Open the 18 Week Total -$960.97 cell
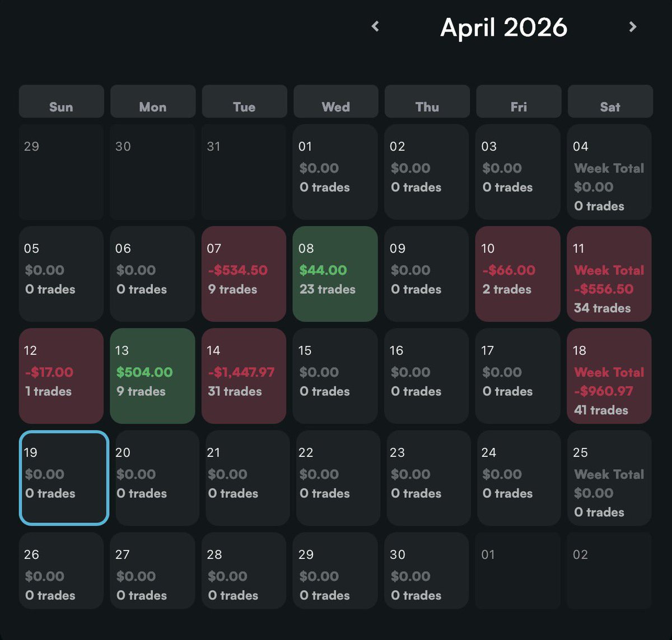This screenshot has width=672, height=640. (609, 376)
